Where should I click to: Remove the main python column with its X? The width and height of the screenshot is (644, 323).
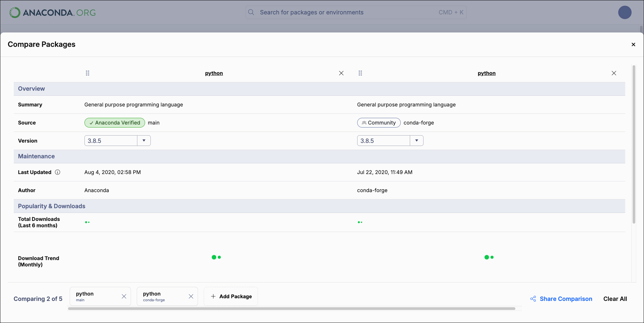[x=341, y=73]
